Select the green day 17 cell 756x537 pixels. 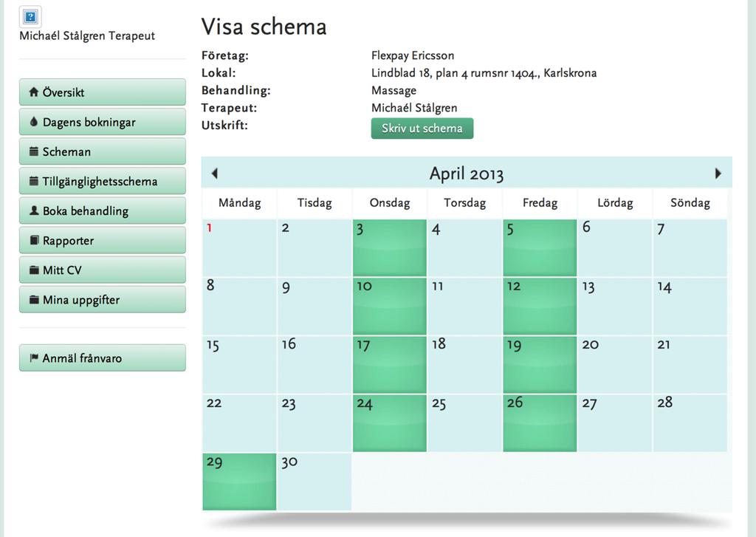[390, 365]
